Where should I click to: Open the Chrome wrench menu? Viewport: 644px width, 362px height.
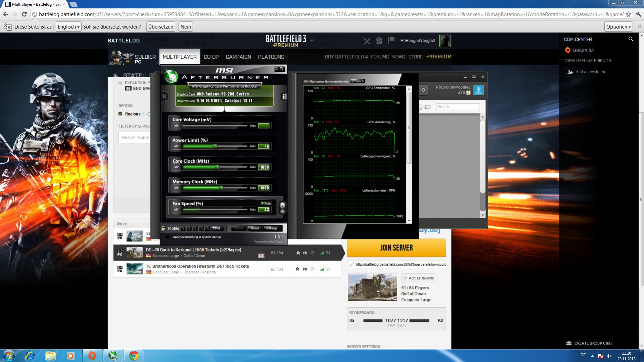coord(638,14)
